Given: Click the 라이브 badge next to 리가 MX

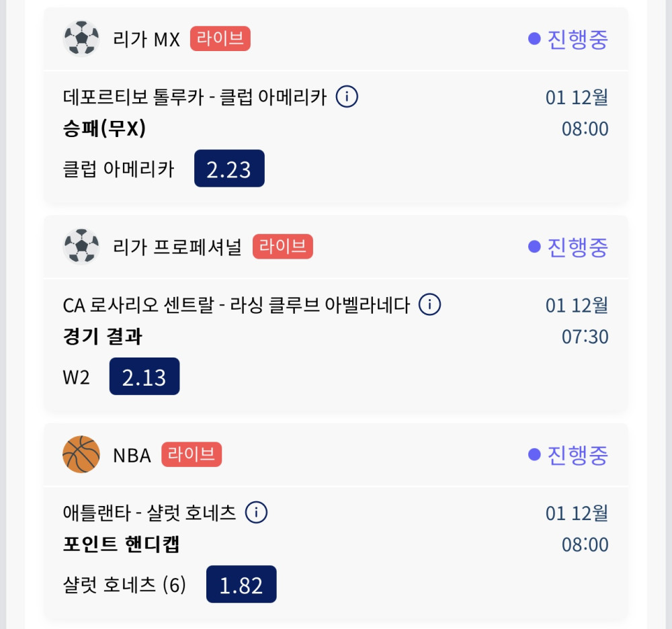Looking at the screenshot, I should 220,39.
